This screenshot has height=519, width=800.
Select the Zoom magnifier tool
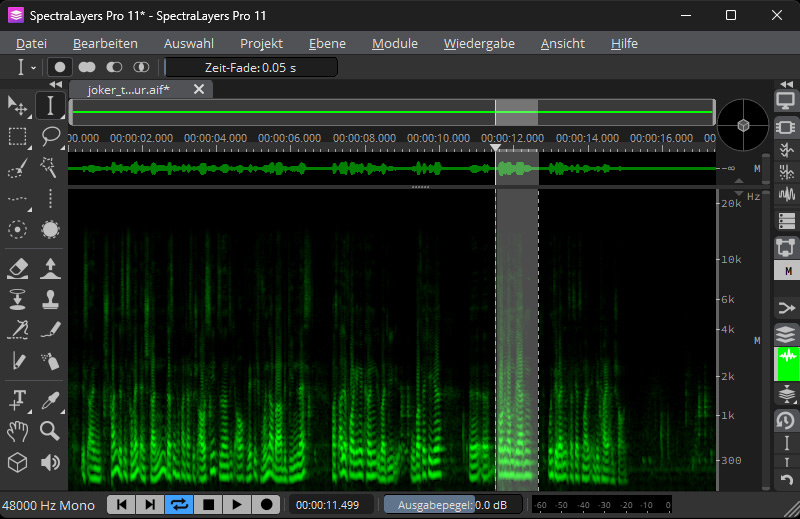50,431
